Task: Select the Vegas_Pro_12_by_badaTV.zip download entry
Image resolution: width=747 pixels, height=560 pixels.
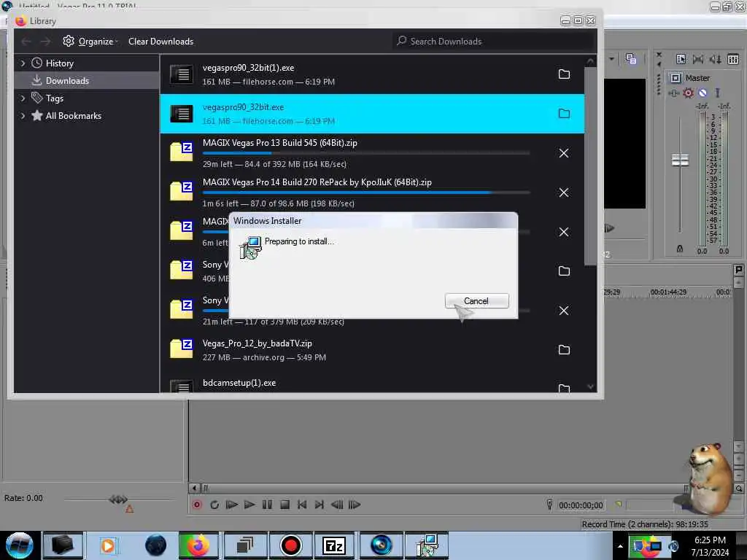Action: [x=372, y=350]
